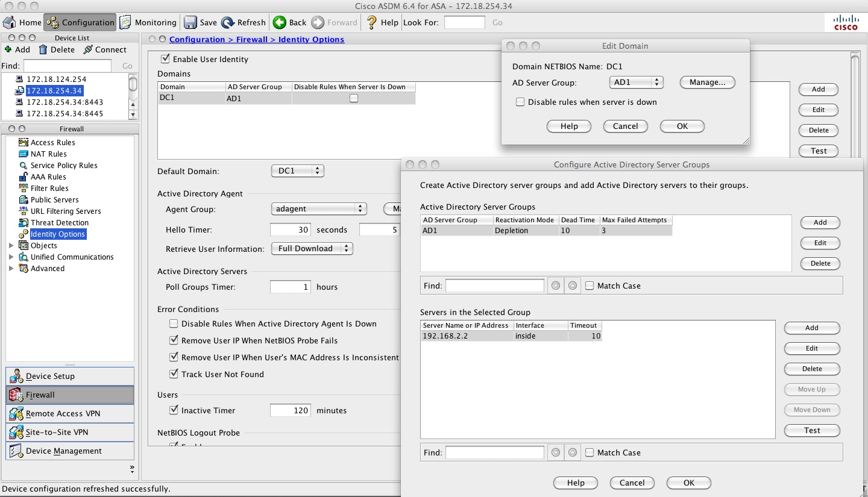The image size is (868, 497).
Task: Open AAA Rules item
Action: (x=42, y=177)
